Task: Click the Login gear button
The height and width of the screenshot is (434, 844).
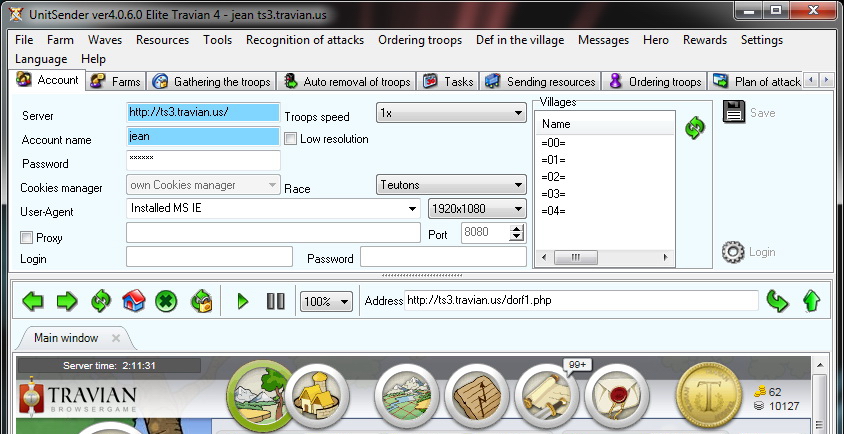Action: (x=749, y=251)
